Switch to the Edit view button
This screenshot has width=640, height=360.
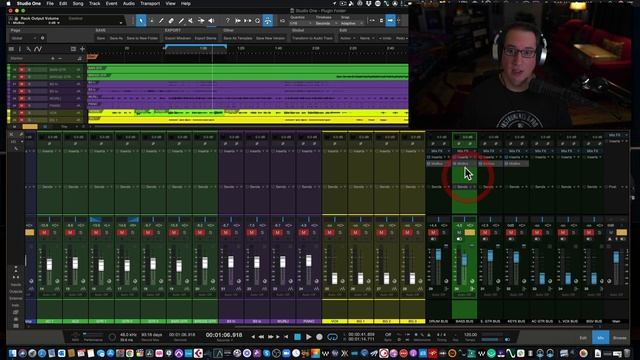coord(583,338)
